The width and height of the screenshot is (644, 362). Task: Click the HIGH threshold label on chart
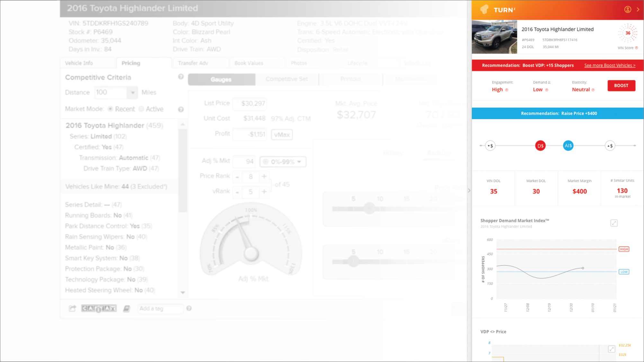(624, 249)
